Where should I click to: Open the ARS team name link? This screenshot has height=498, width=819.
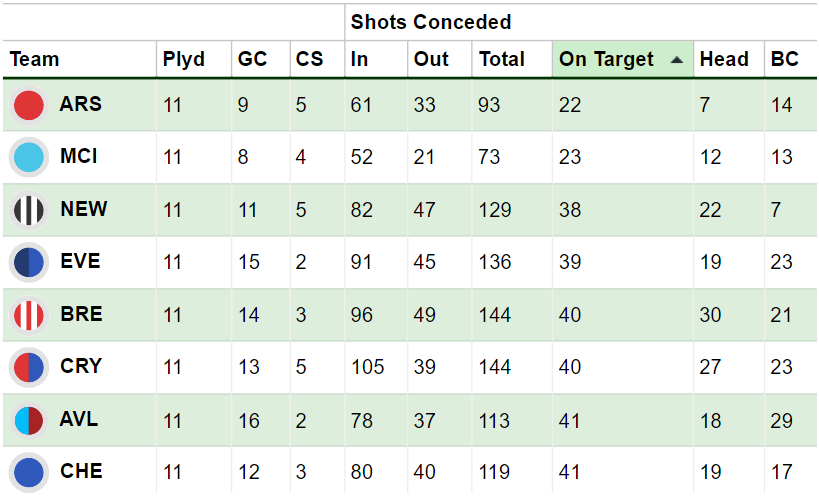point(80,104)
